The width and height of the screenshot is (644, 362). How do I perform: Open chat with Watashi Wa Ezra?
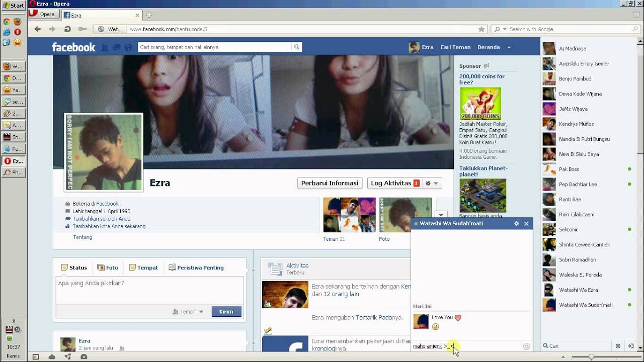coord(587,290)
